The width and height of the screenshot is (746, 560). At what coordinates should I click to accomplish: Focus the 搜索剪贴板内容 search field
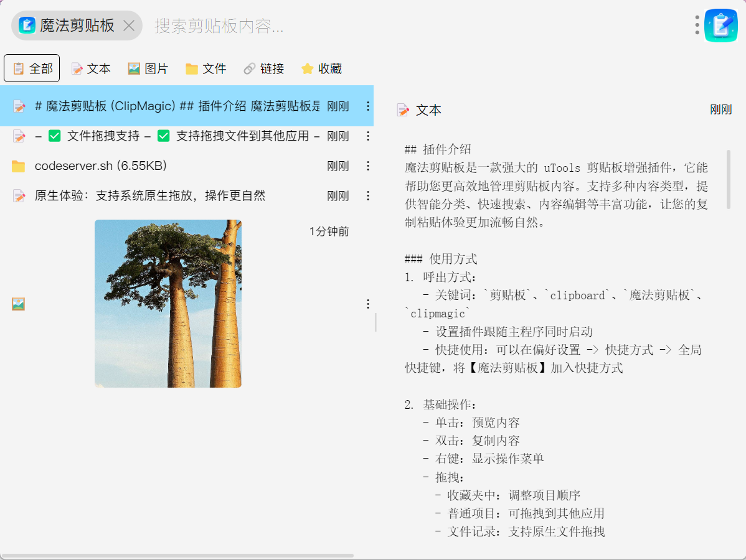click(418, 26)
